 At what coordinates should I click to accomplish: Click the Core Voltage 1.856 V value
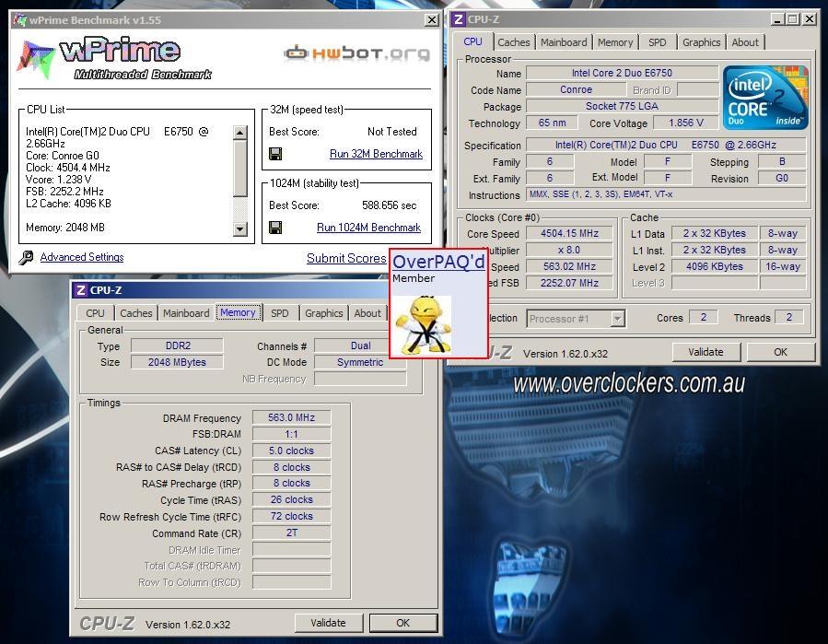686,123
